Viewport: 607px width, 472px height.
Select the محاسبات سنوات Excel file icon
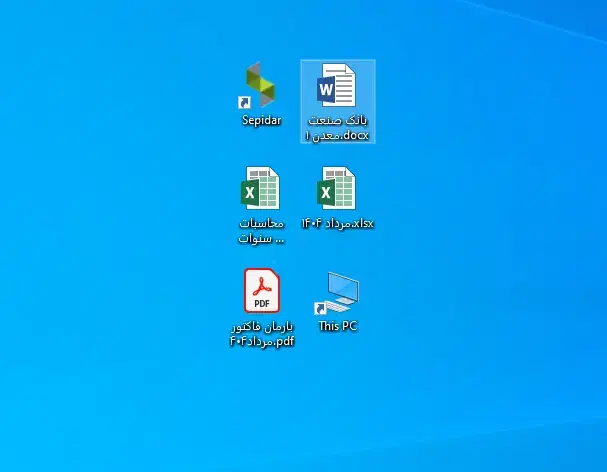point(260,188)
